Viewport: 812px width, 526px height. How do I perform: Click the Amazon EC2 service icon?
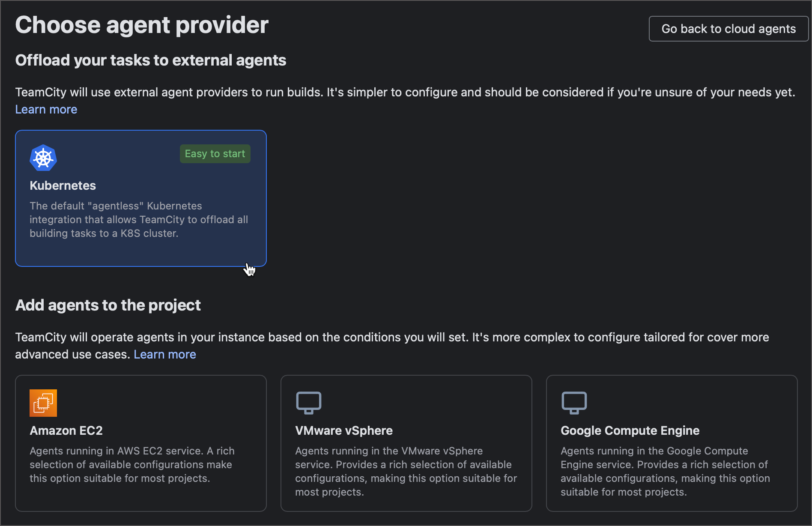tap(43, 403)
